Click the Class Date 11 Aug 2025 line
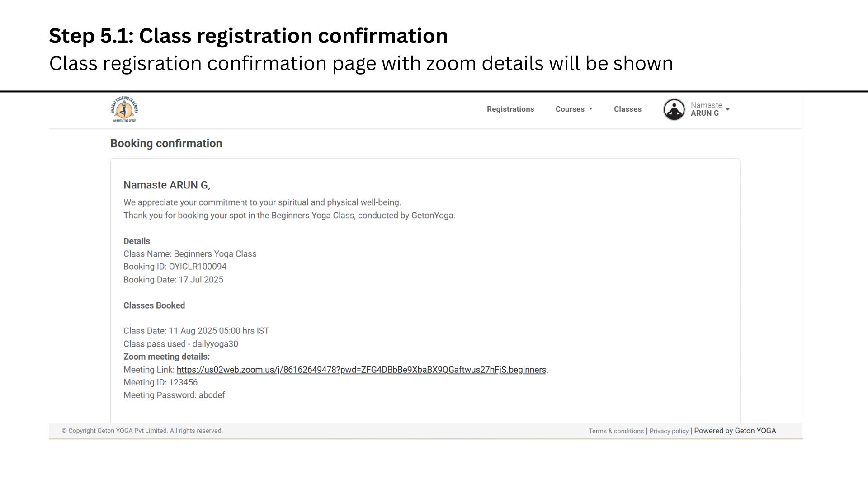The width and height of the screenshot is (868, 488). (196, 331)
